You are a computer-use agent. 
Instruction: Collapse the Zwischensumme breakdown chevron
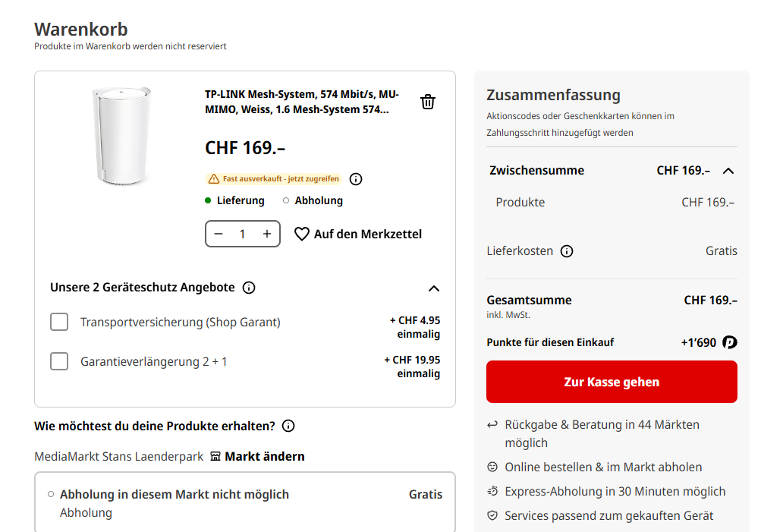point(728,171)
